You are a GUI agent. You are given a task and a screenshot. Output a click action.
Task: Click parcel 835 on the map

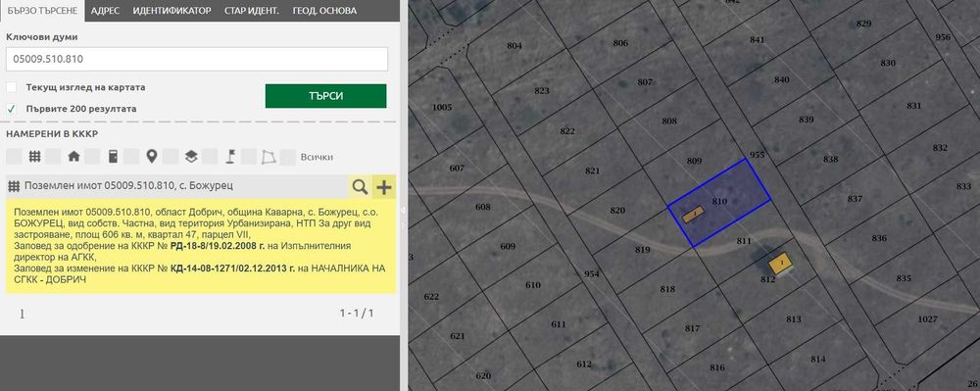pos(904,278)
